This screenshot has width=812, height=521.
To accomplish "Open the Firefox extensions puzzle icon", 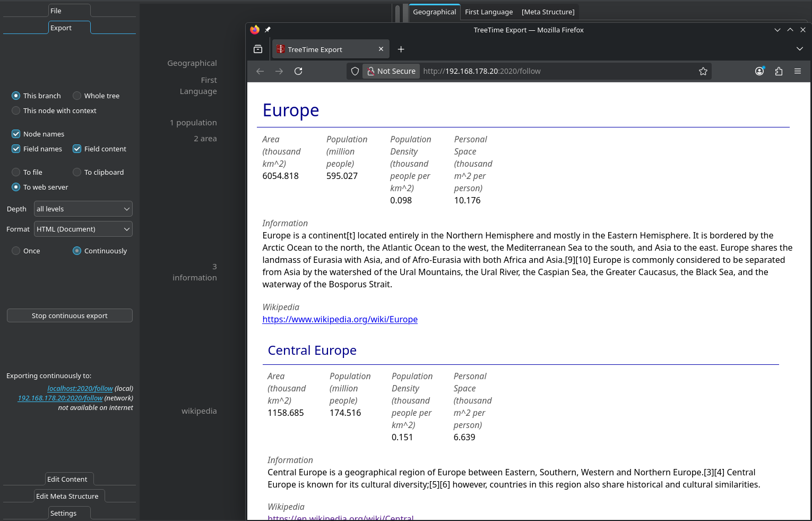I will [779, 71].
